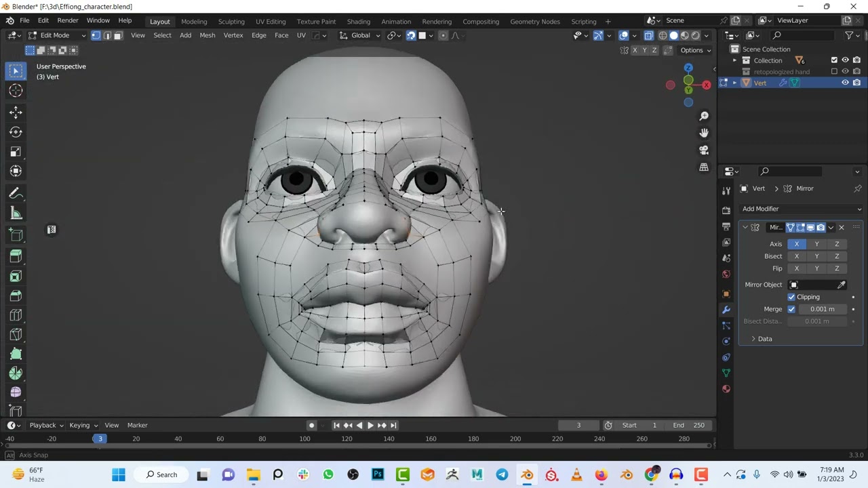Open the Object Data properties tab icon
The image size is (868, 488).
point(726,373)
